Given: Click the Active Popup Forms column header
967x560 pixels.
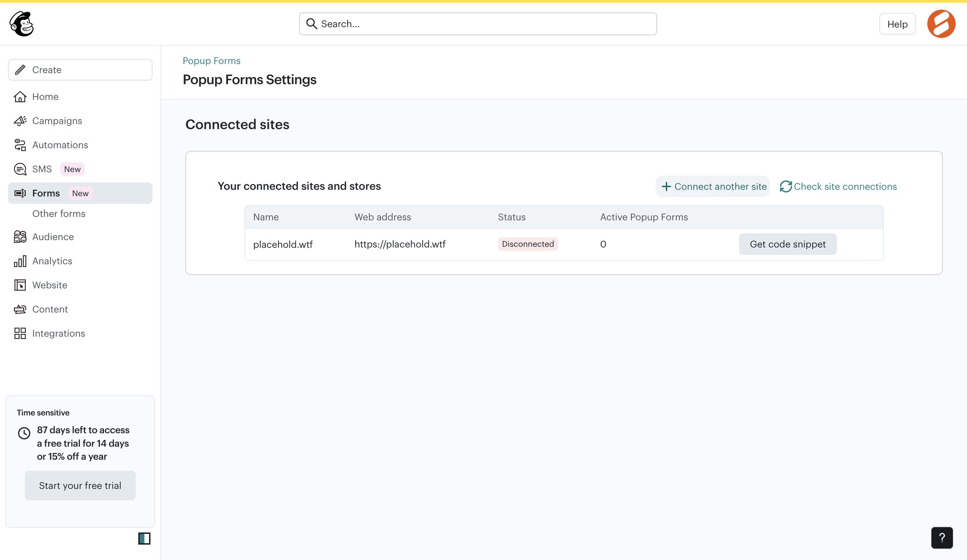Looking at the screenshot, I should (x=644, y=217).
